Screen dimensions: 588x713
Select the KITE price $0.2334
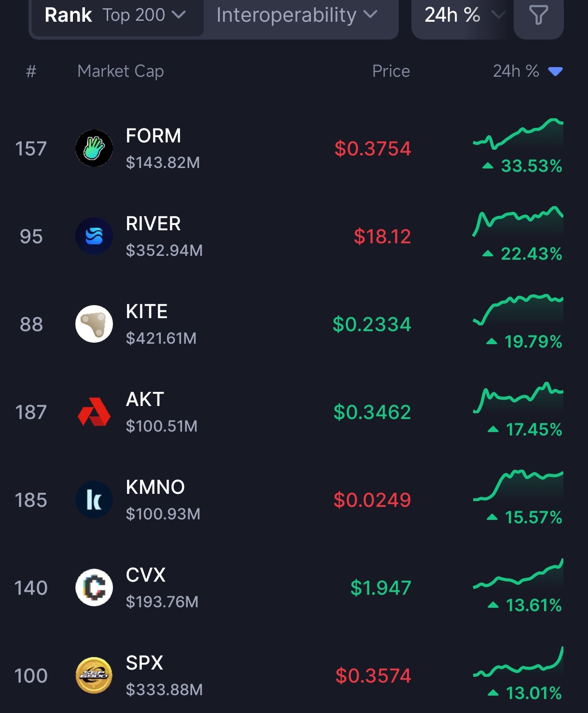372,324
